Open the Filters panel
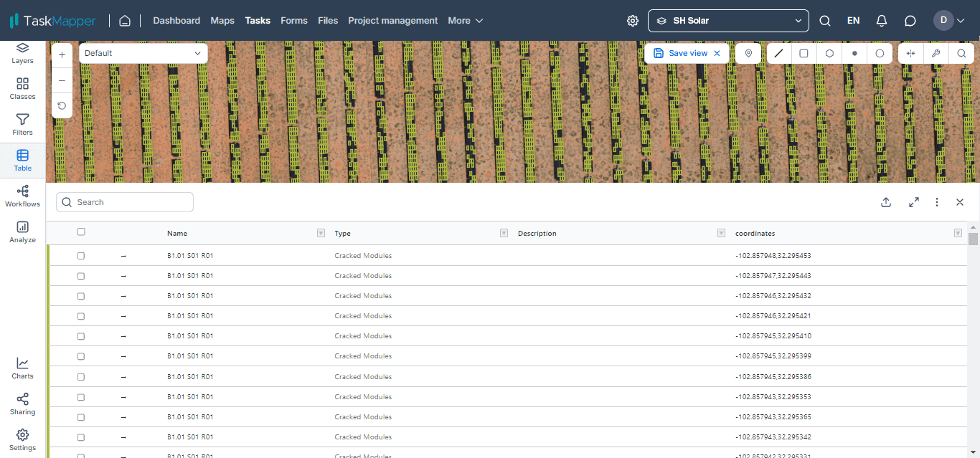 pos(22,125)
